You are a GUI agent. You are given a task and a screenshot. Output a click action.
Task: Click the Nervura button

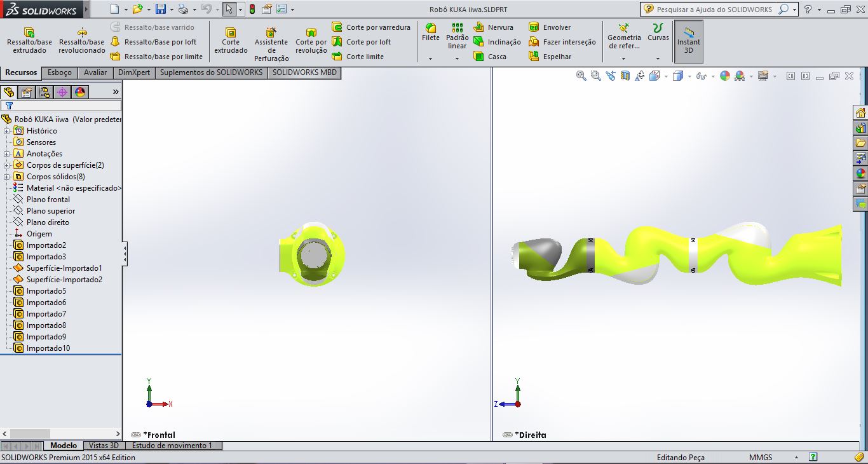(493, 27)
